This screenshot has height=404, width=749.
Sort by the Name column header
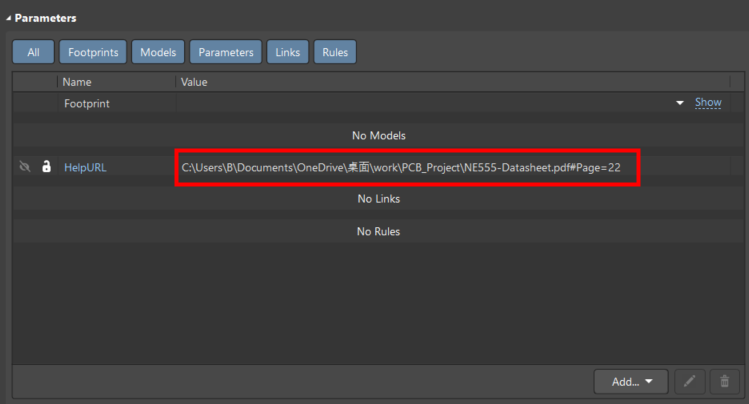tap(76, 81)
